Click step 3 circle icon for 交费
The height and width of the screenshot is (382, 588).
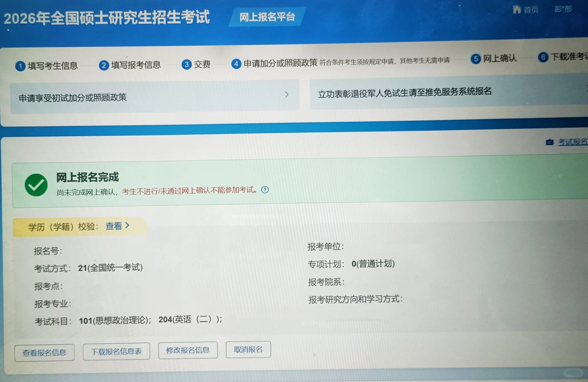(187, 64)
